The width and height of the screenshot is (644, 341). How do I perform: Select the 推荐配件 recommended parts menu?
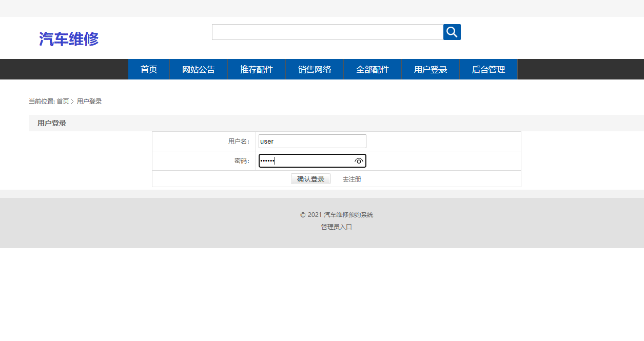pyautogui.click(x=256, y=69)
